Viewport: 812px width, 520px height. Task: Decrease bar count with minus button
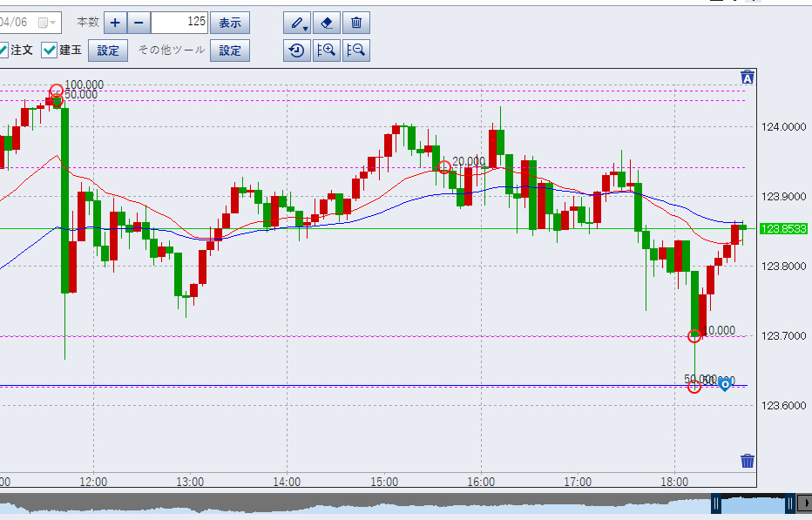[139, 23]
